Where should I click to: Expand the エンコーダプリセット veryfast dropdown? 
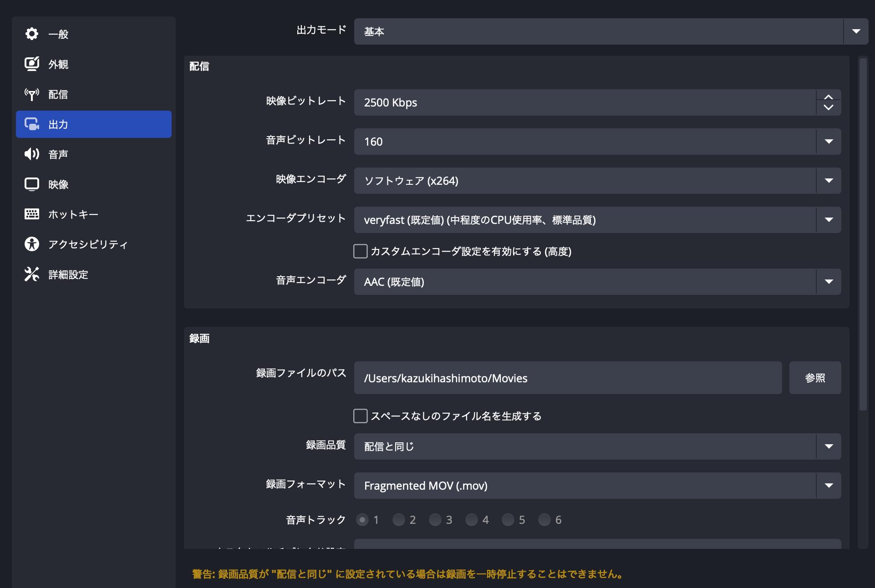pyautogui.click(x=597, y=220)
